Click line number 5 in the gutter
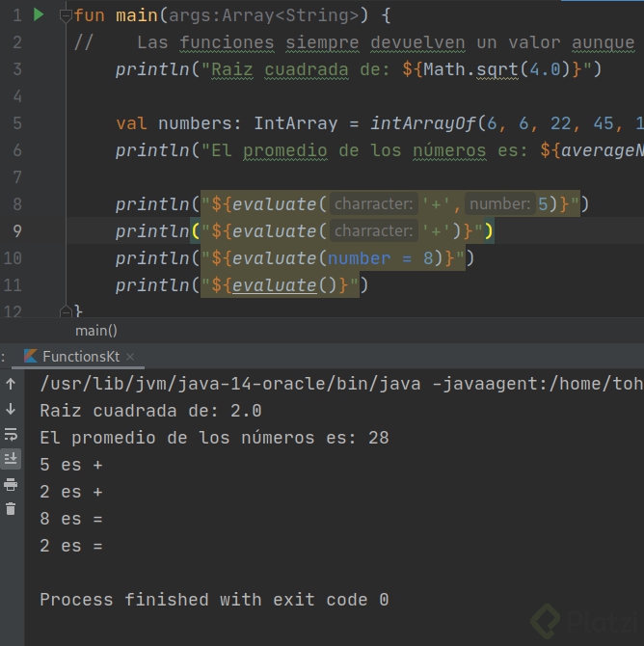The height and width of the screenshot is (646, 644). [17, 123]
